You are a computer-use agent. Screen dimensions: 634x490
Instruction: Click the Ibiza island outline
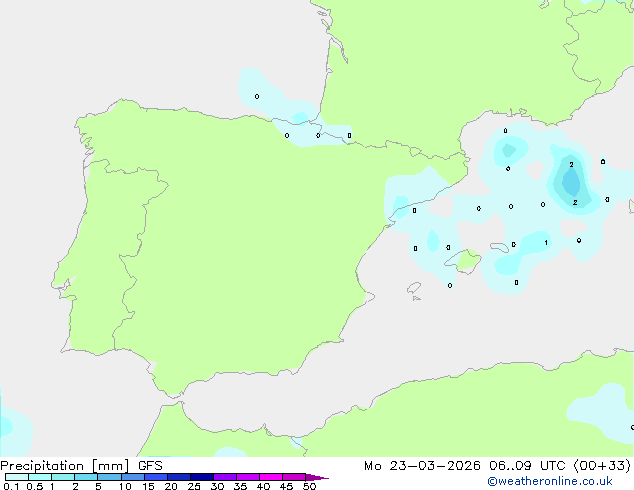(x=414, y=288)
